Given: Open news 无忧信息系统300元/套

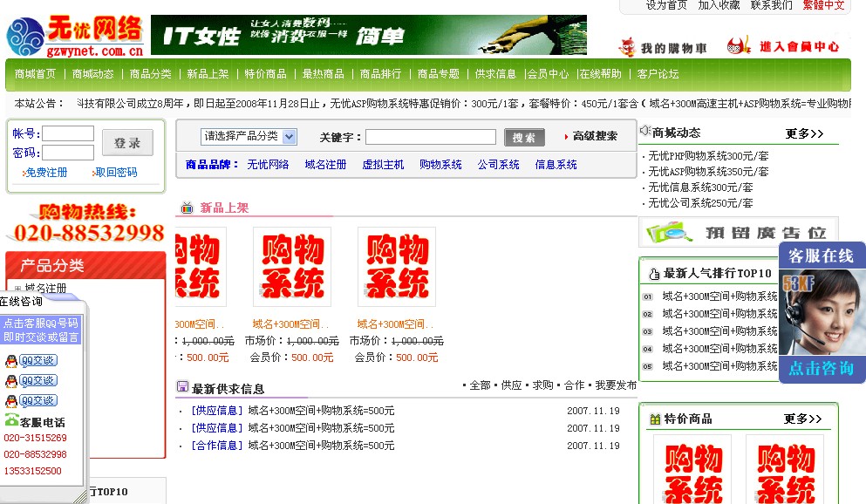Looking at the screenshot, I should (700, 187).
